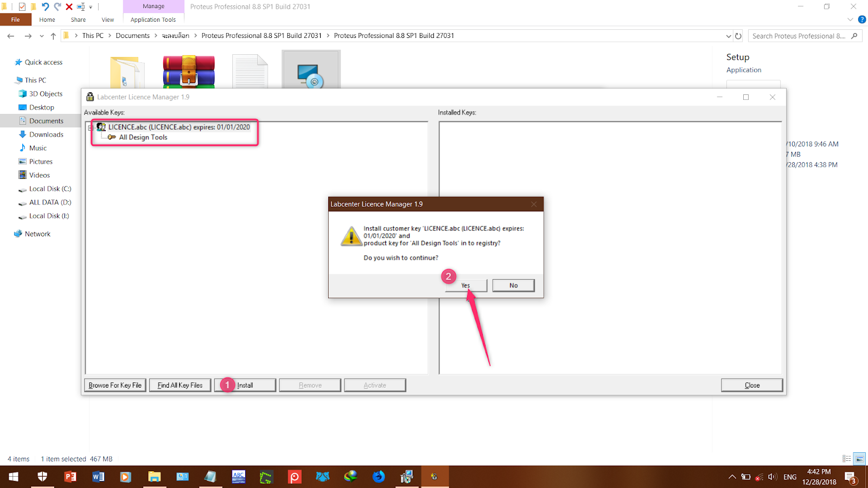Open Word from the taskbar
This screenshot has height=488, width=868.
point(98,477)
